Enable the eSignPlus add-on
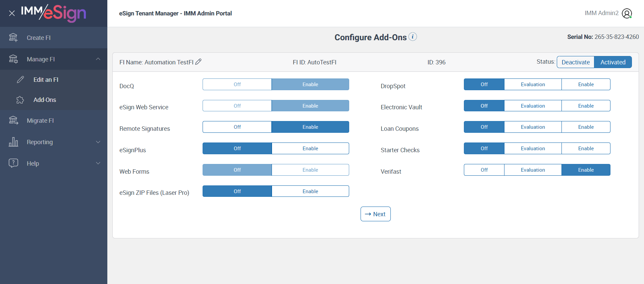 pos(310,149)
